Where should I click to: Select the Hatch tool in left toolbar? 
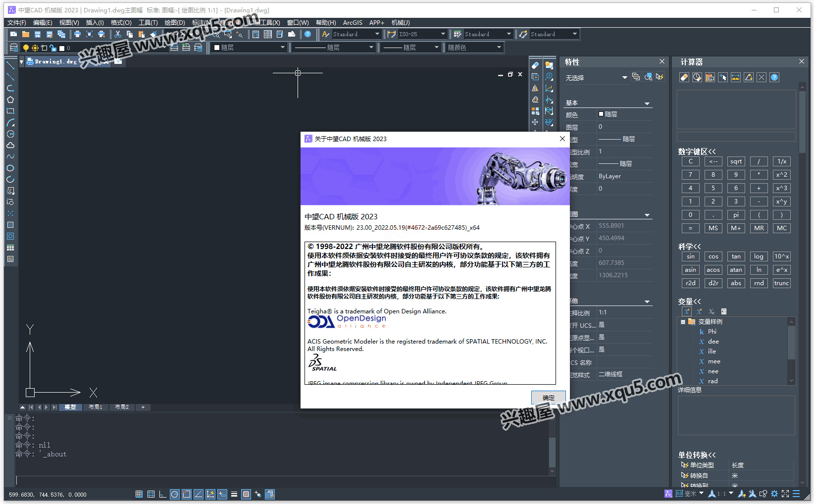point(10,225)
